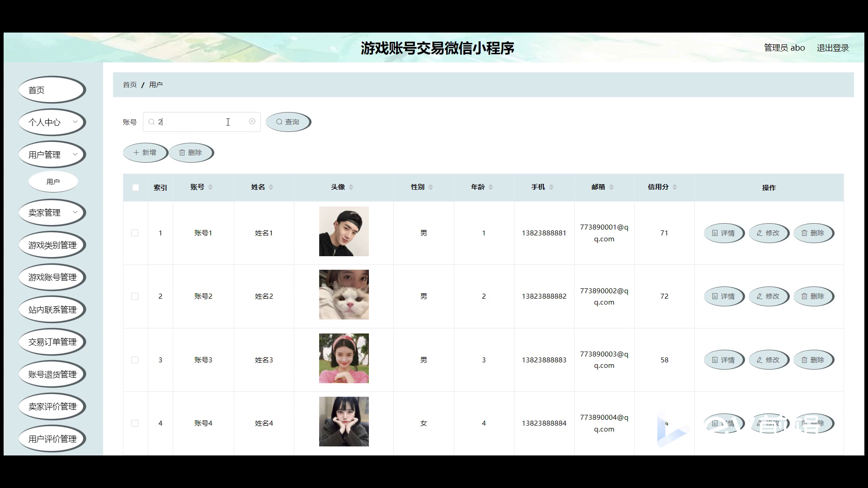Open 游戏类别管理 in the sidebar
The height and width of the screenshot is (488, 868).
[x=52, y=245]
